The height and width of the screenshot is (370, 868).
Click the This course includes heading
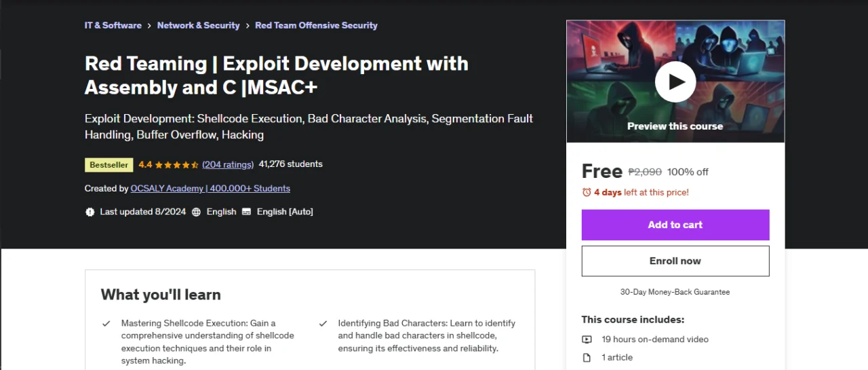coord(633,319)
